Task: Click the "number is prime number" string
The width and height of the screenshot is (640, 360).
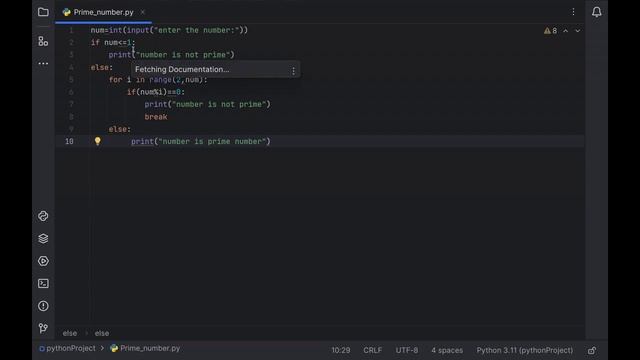Action: pos(212,141)
